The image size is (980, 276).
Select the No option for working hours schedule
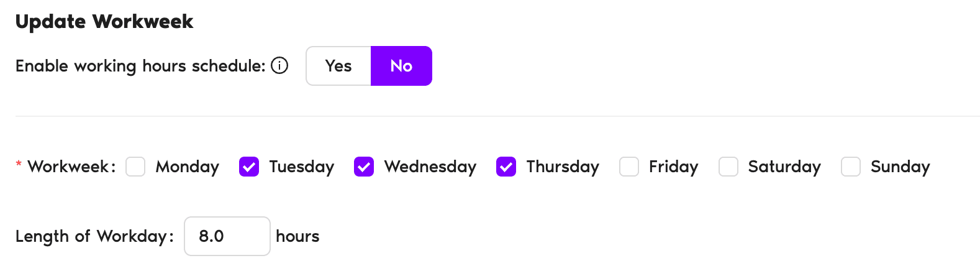(x=401, y=66)
